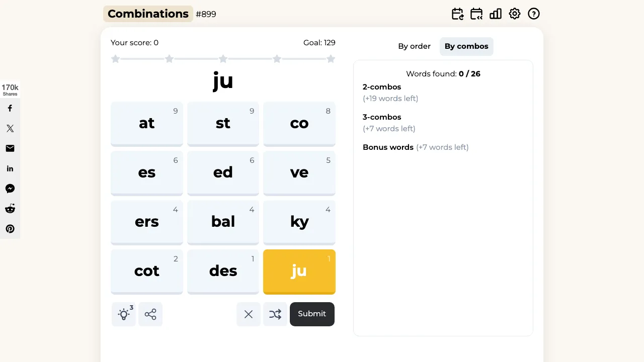Open the help question mark icon
This screenshot has width=644, height=362.
534,14
